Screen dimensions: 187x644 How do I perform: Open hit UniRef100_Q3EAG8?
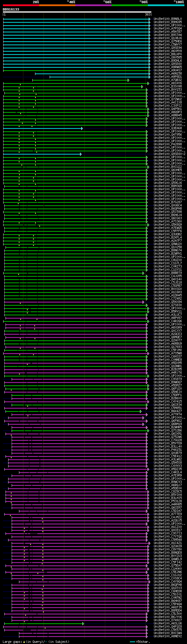click(168, 128)
